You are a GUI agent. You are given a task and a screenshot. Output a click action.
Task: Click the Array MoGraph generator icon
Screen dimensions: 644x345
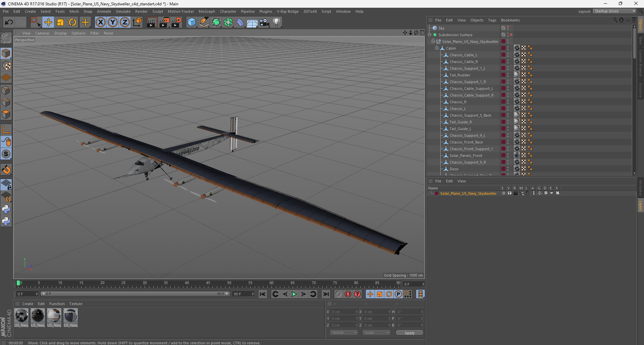(x=228, y=22)
